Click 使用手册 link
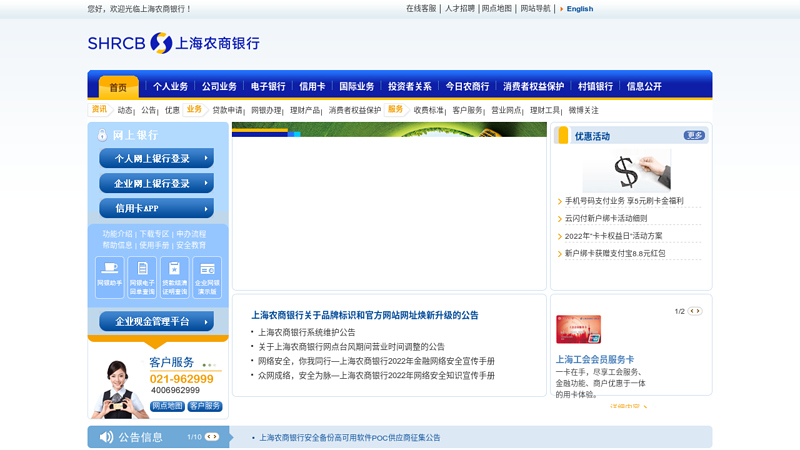800x450 pixels. (x=154, y=245)
